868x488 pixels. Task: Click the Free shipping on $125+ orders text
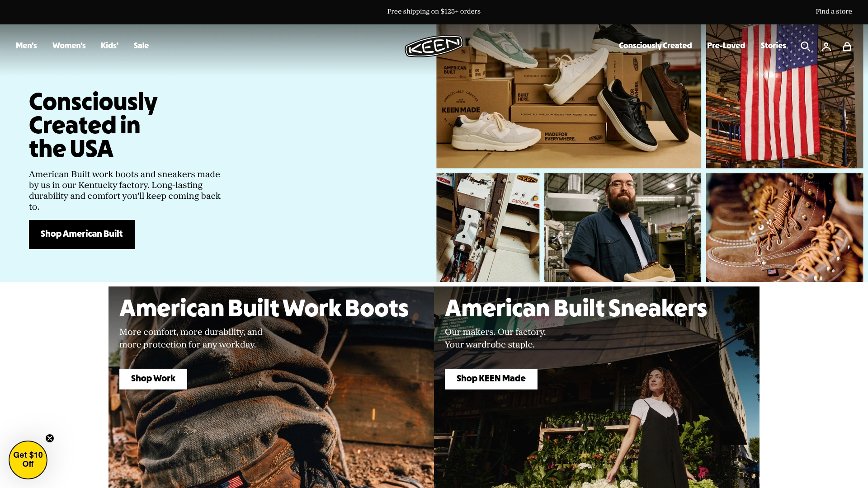click(434, 11)
